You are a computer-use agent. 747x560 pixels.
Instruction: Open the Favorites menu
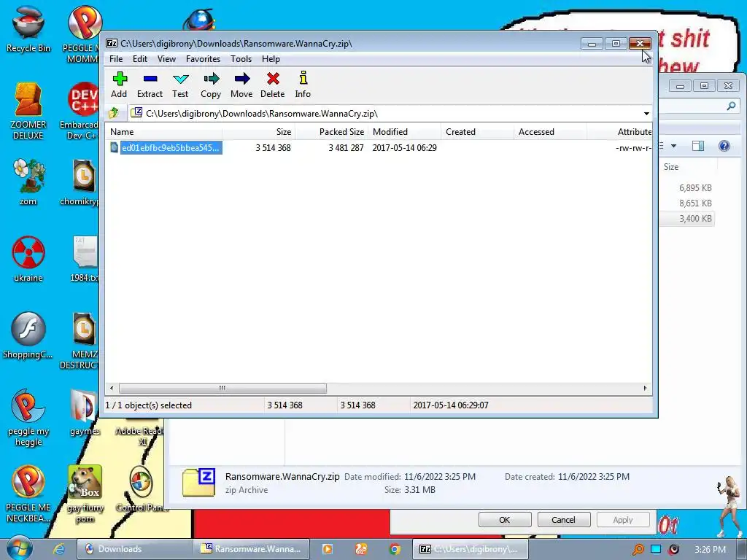pos(203,59)
